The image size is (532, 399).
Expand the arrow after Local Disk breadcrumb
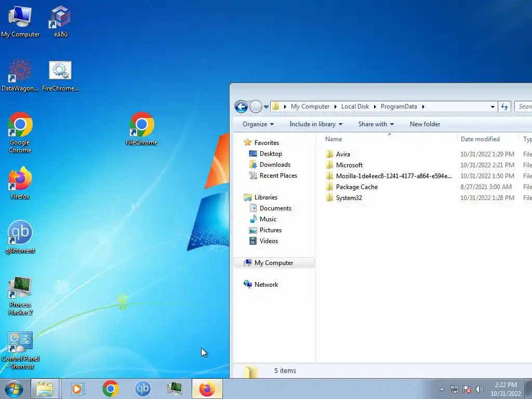(x=375, y=107)
